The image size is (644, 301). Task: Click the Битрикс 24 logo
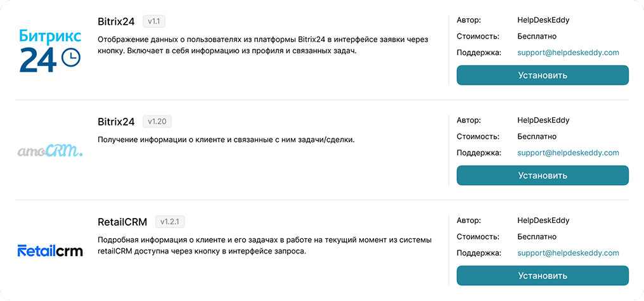tap(50, 51)
